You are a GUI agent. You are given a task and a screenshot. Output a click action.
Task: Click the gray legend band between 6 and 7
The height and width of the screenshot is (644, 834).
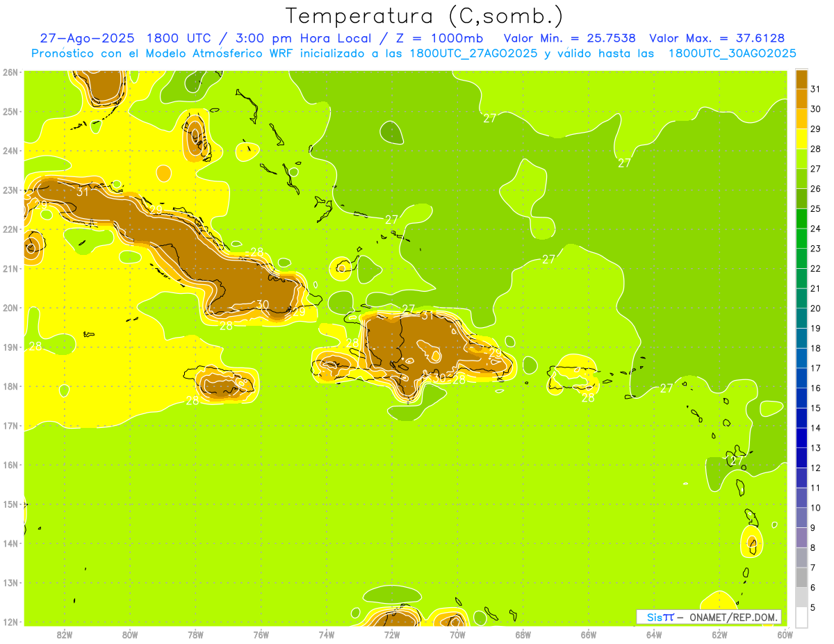[801, 577]
